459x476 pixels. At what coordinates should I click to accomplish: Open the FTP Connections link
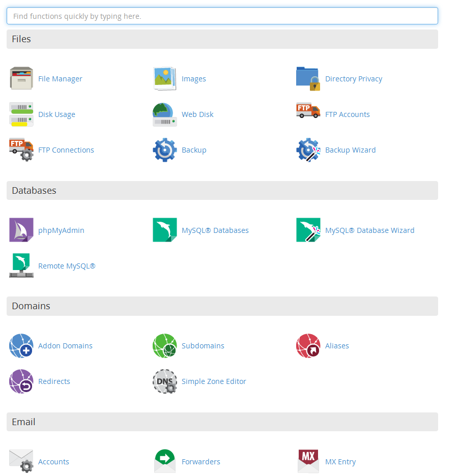66,150
